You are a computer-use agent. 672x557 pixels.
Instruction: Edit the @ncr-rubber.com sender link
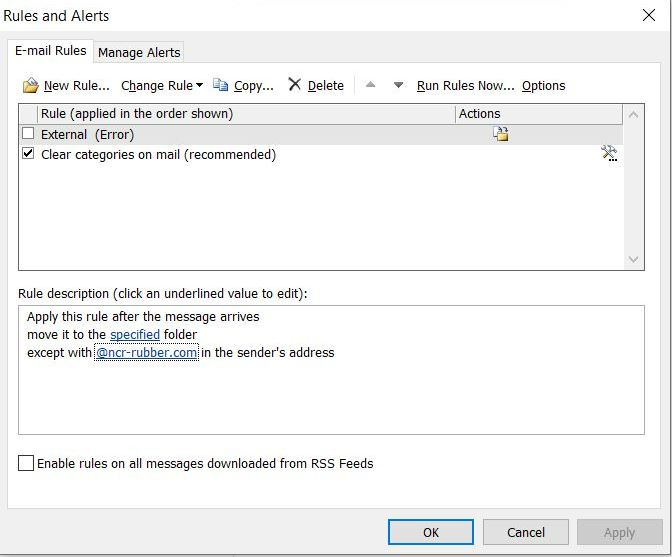(x=146, y=352)
